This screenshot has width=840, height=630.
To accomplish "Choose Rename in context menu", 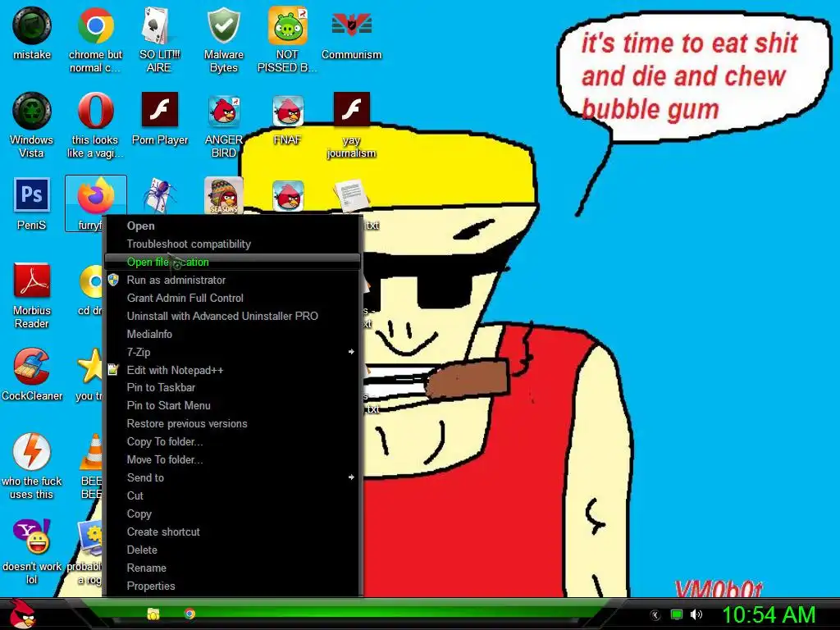I will tap(233, 568).
